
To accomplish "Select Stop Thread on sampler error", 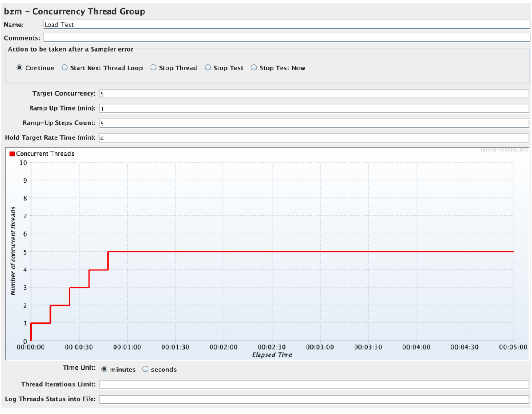I will [x=154, y=68].
